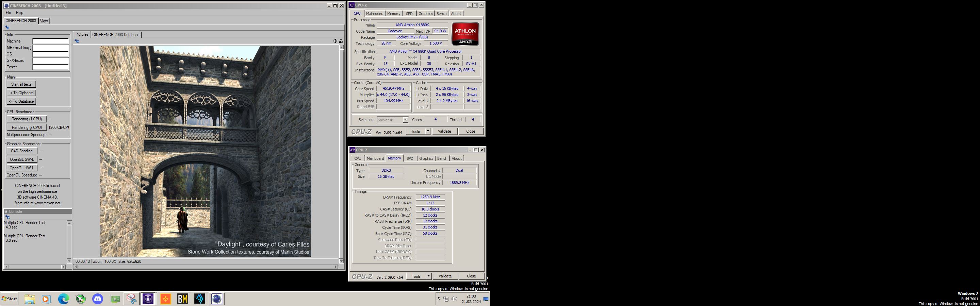Open the Help menu in Cinebench
Viewport: 980px width, 306px height.
pyautogui.click(x=19, y=13)
